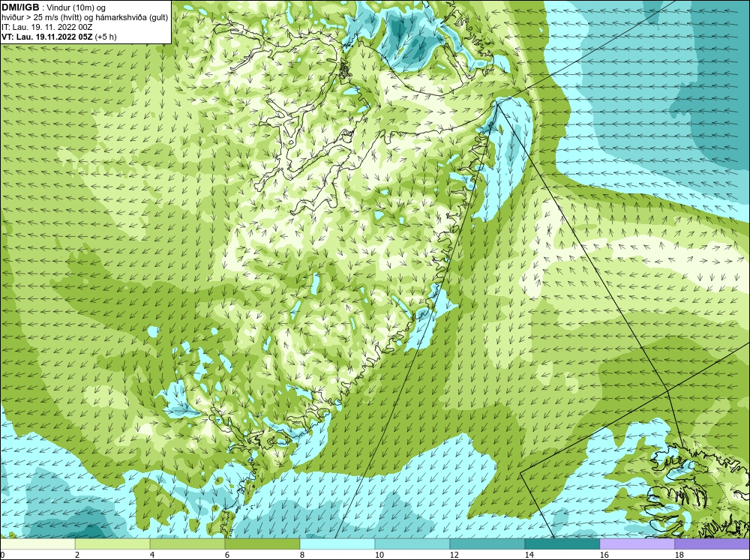The height and width of the screenshot is (560, 750).
Task: Click the legend tick label 10
Action: point(379,555)
